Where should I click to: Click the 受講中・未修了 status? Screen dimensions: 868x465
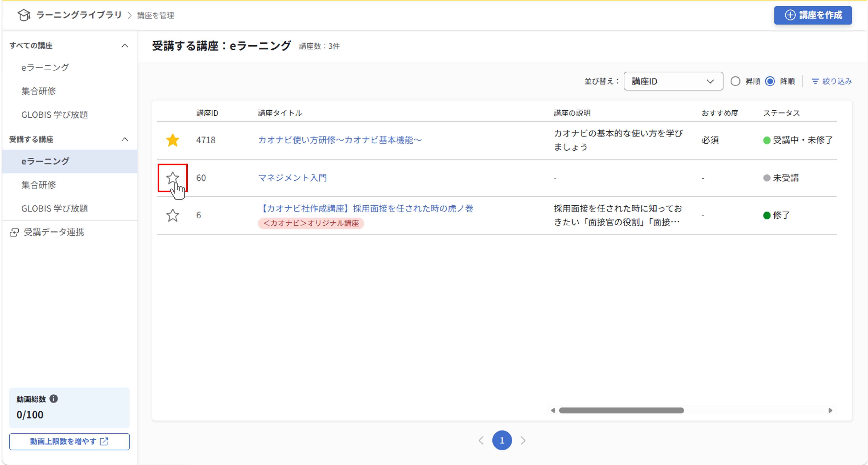coord(798,140)
